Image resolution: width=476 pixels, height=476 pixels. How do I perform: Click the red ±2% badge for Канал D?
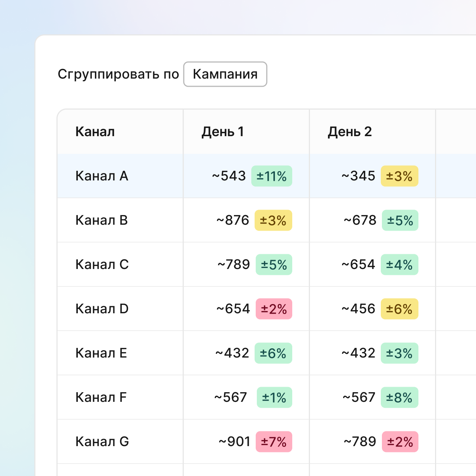[274, 309]
